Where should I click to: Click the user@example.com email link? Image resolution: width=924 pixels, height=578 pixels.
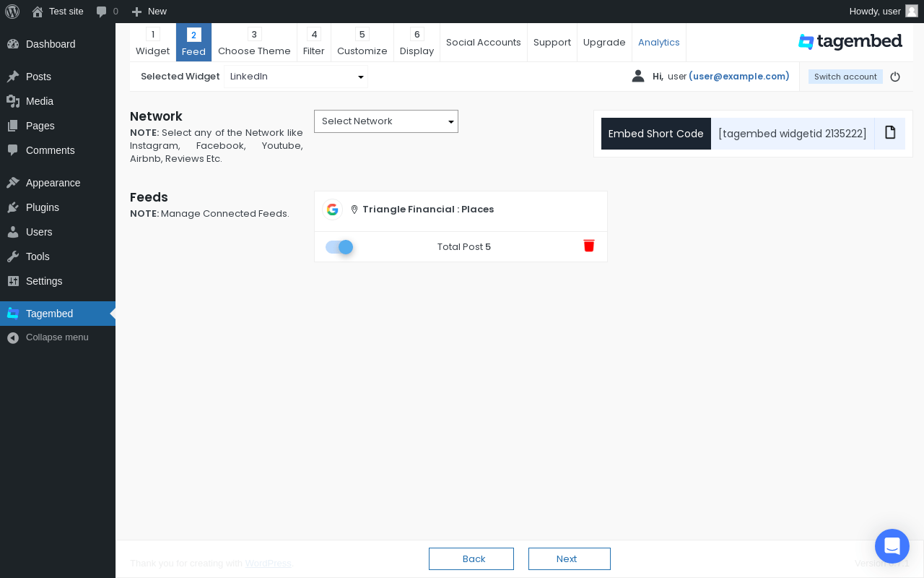coord(738,77)
